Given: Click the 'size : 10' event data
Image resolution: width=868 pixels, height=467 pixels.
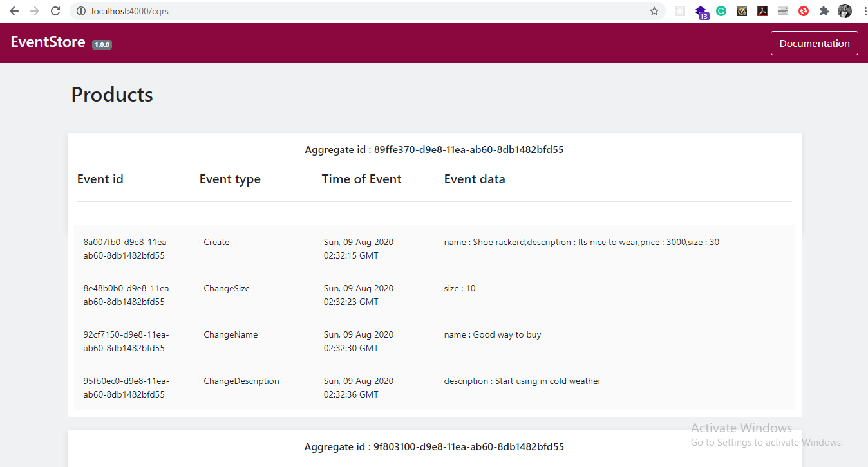Looking at the screenshot, I should click(460, 289).
